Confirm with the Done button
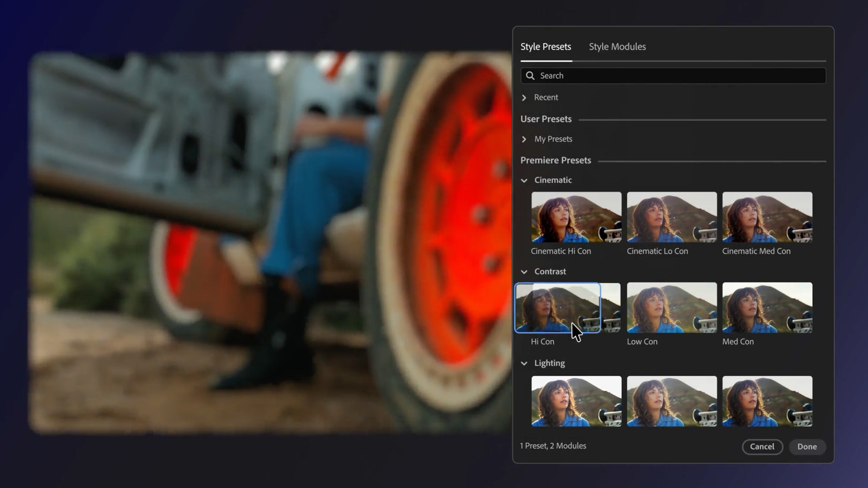Viewport: 868px width, 488px height. [807, 447]
